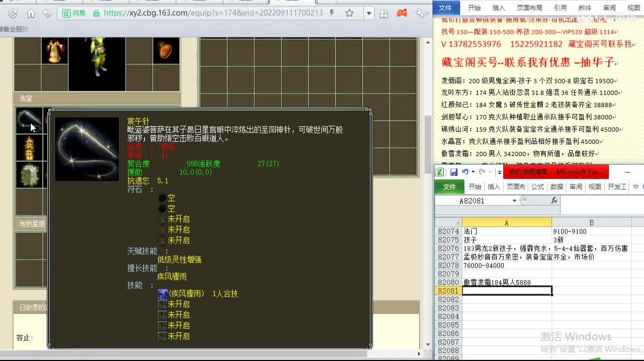
Task: Click the browser refresh icon
Action: 13,13
